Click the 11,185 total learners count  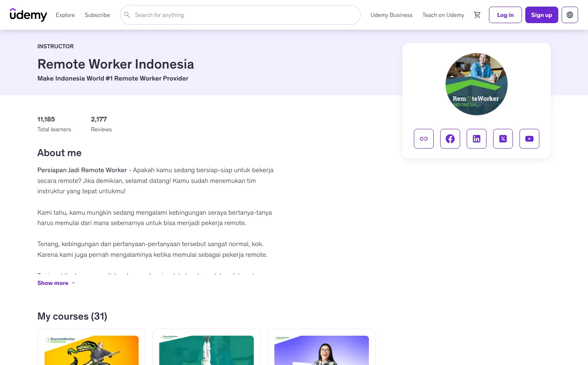click(46, 119)
